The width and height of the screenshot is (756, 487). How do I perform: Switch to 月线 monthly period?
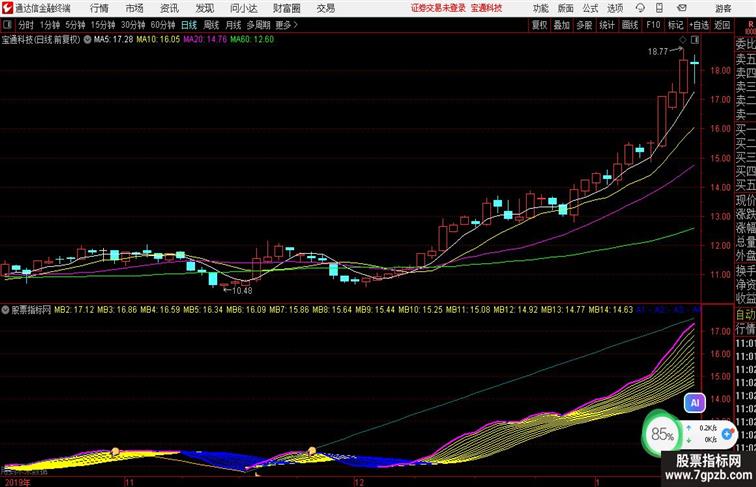(x=233, y=25)
